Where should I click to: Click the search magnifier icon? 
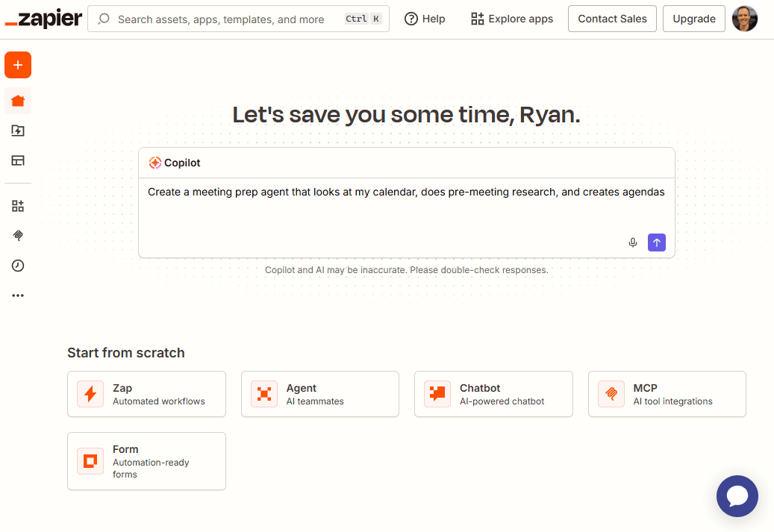click(x=104, y=19)
